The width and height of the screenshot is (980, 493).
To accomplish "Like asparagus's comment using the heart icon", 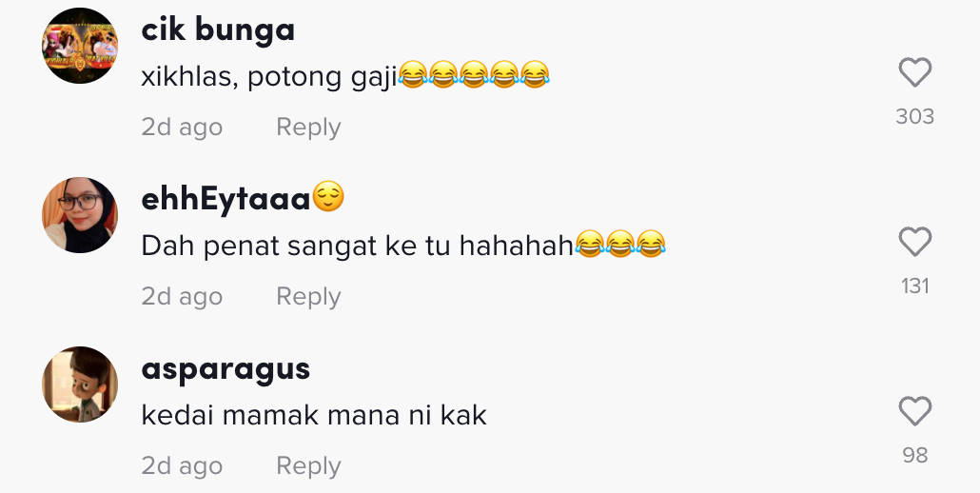I will tap(914, 412).
